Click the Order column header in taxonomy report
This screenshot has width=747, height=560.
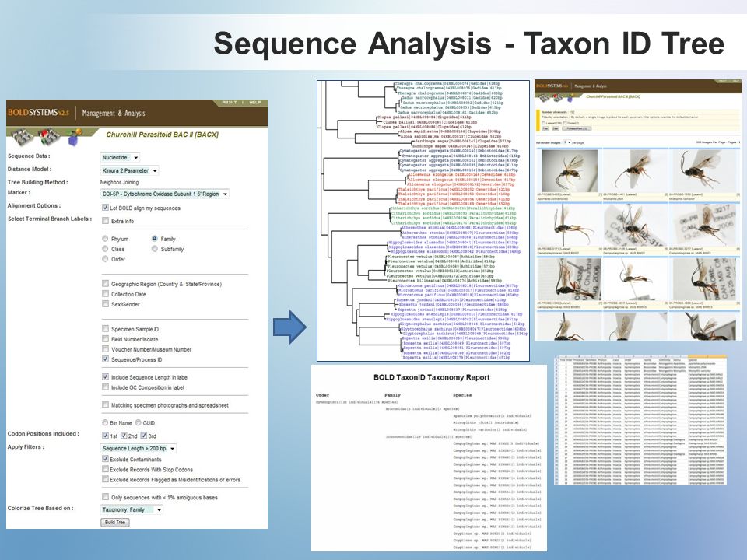click(322, 395)
